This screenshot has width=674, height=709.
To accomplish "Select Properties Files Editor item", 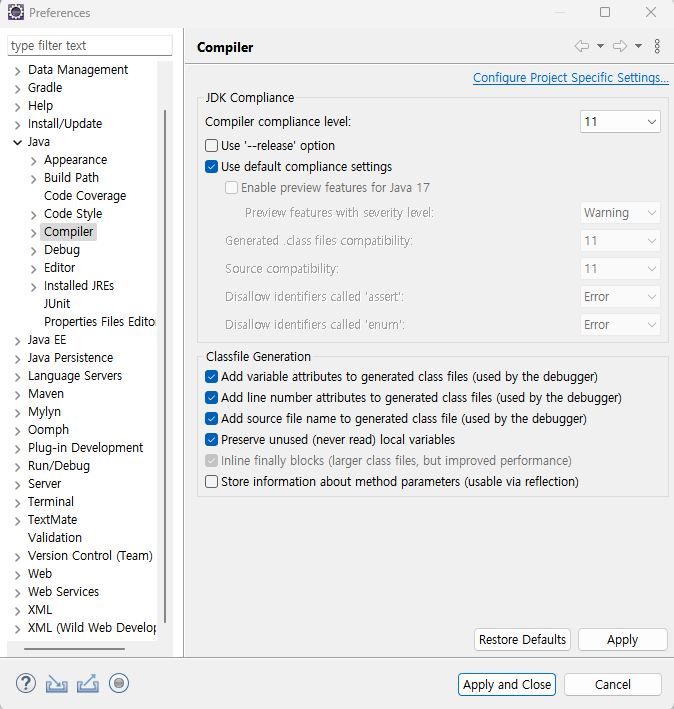I will tap(99, 322).
